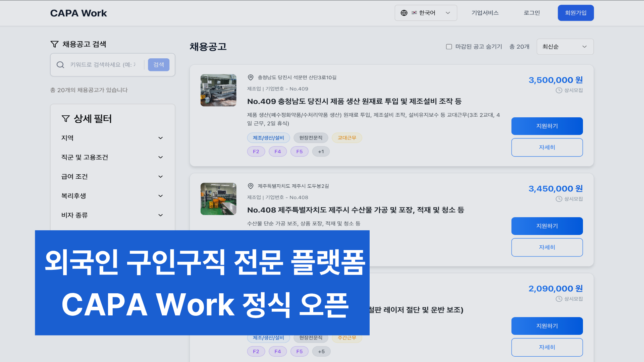644x362 pixels.
Task: Click the location pin on the 제주시 listing
Action: point(251,186)
